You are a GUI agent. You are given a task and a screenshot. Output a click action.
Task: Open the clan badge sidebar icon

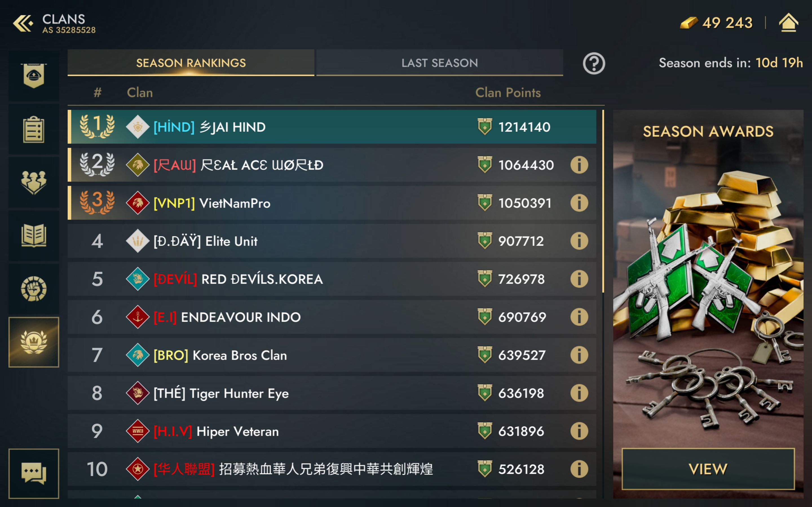(34, 76)
